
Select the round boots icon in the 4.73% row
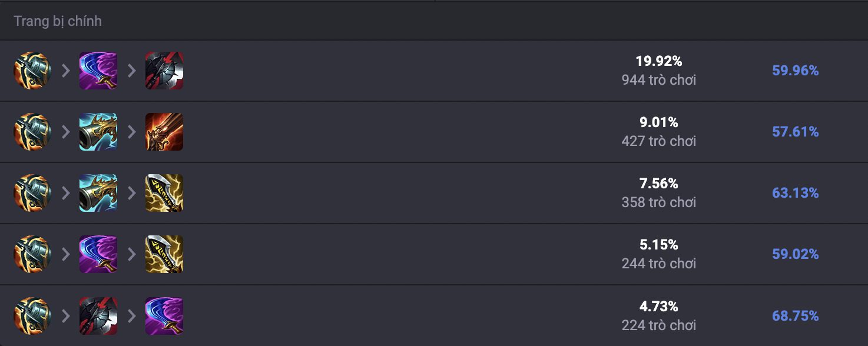pyautogui.click(x=32, y=316)
